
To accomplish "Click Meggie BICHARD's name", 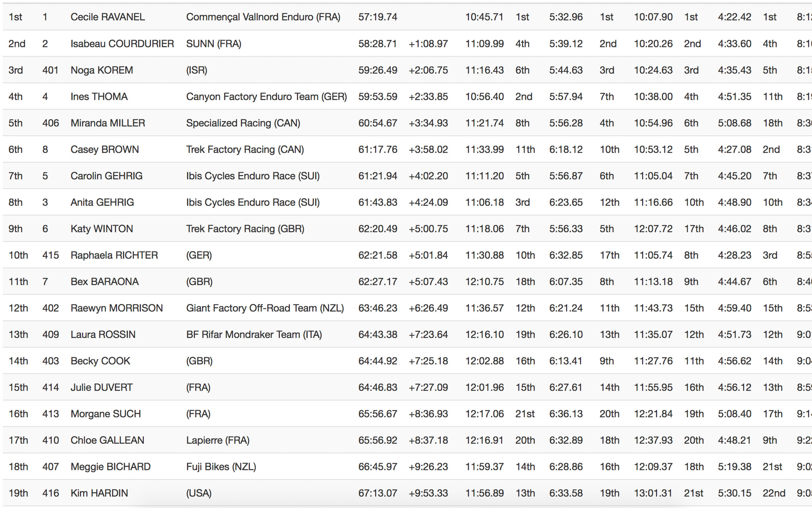I will click(110, 467).
